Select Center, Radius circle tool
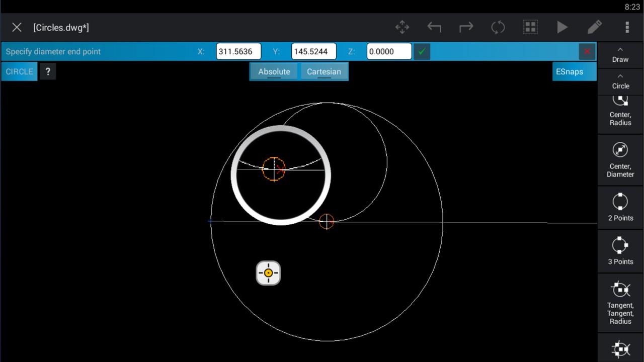Image resolution: width=644 pixels, height=362 pixels. click(620, 114)
